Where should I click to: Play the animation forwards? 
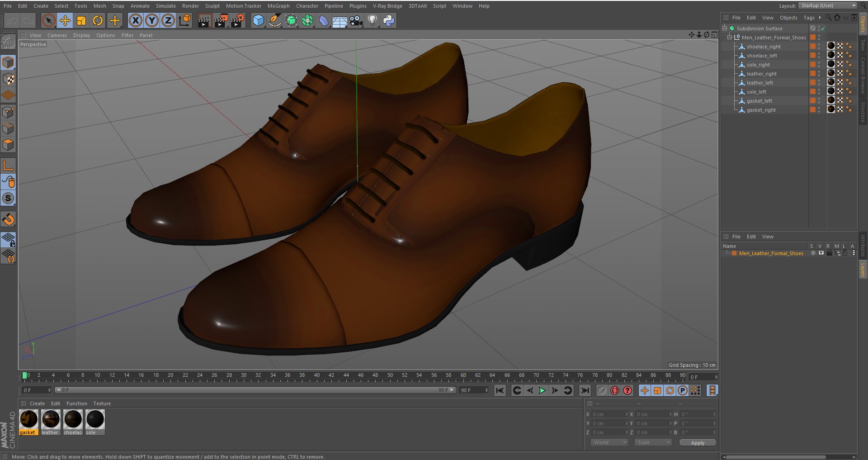point(542,390)
